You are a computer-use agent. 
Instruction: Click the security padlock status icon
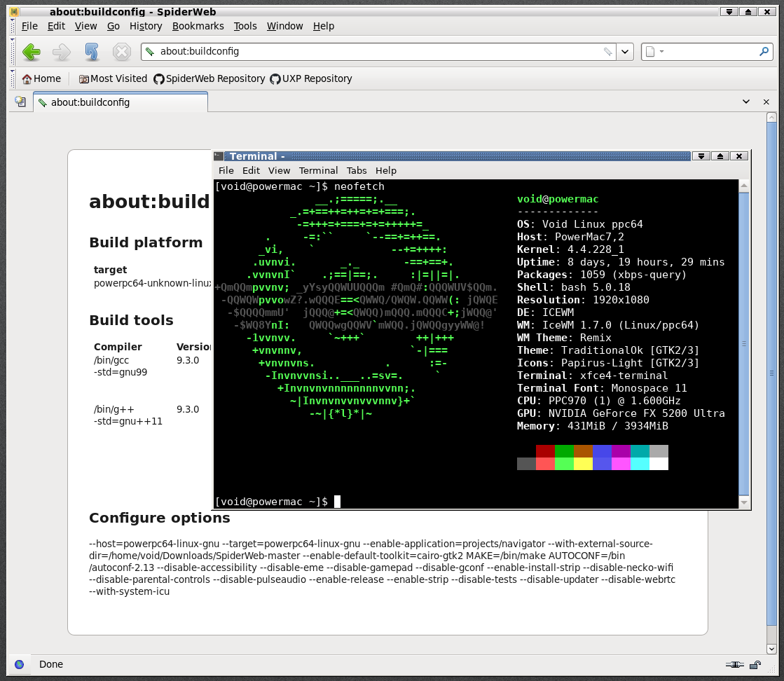[x=755, y=664]
